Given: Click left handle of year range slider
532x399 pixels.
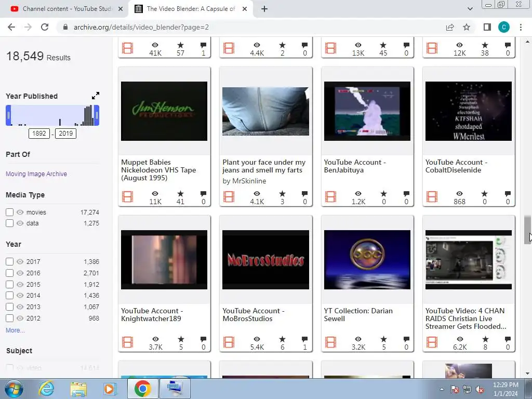Looking at the screenshot, I should [x=8, y=115].
